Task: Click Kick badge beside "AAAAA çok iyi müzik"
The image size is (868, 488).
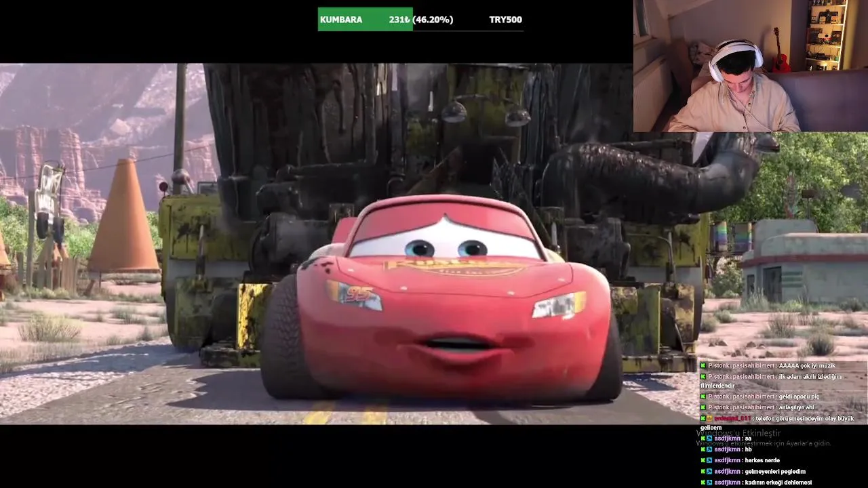Action: click(x=703, y=366)
